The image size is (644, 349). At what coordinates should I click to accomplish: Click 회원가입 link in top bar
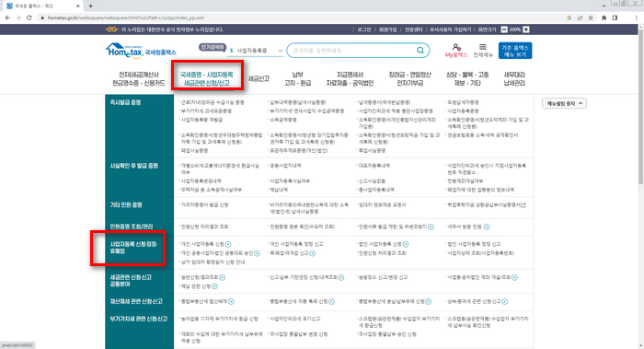pos(387,29)
